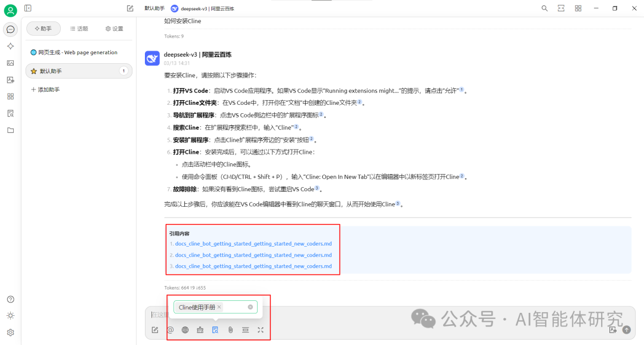
Task: Switch to the 助手 tab
Action: pos(44,29)
